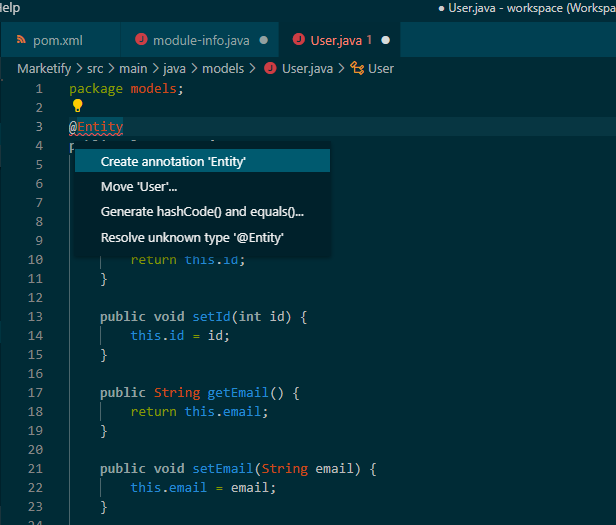Click line number 1 in gutter
Viewport: 616px width, 525px height.
[x=39, y=89]
